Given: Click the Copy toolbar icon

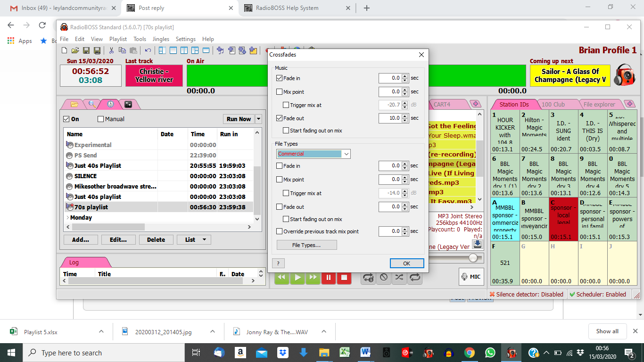Looking at the screenshot, I should point(122,50).
